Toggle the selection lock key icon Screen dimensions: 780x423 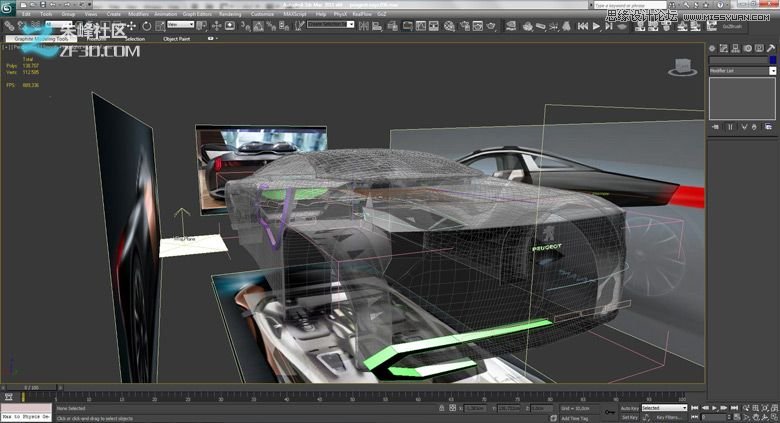(608, 410)
